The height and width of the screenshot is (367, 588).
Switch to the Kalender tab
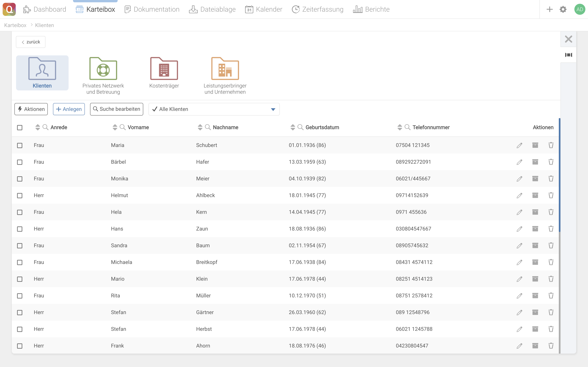pyautogui.click(x=264, y=9)
